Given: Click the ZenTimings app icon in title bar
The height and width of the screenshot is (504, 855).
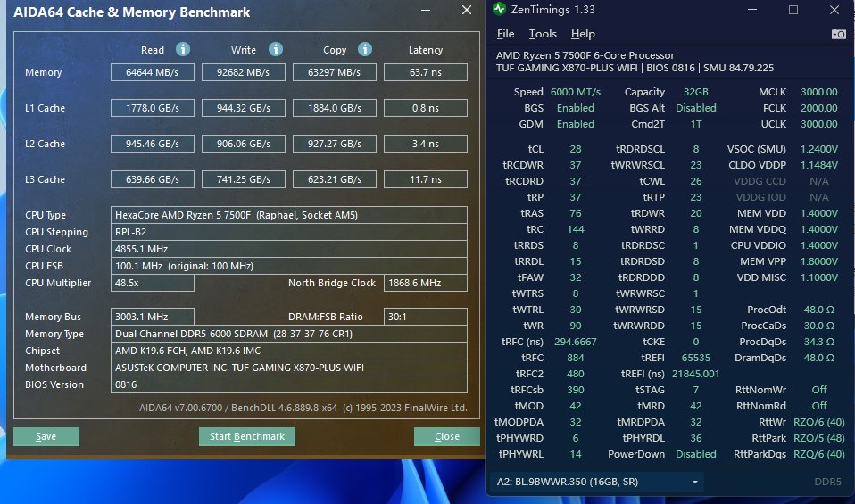Looking at the screenshot, I should [499, 9].
